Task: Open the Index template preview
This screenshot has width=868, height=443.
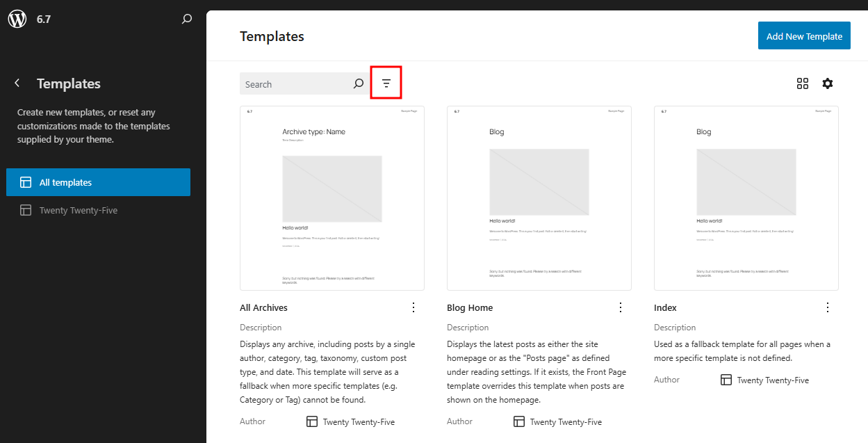Action: coord(746,198)
